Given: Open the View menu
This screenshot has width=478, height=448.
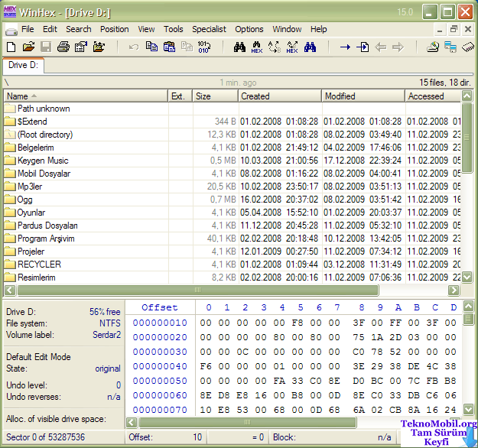Looking at the screenshot, I should [146, 29].
